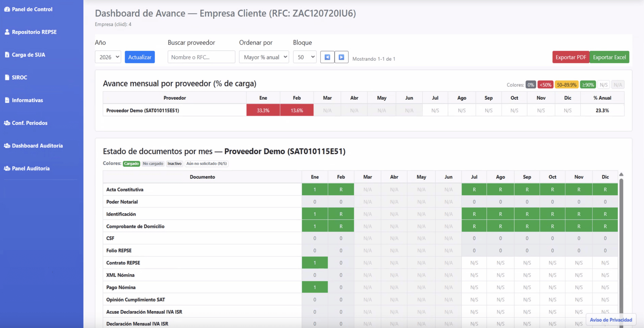Click the Actualizar button
The width and height of the screenshot is (644, 328).
[x=140, y=57]
